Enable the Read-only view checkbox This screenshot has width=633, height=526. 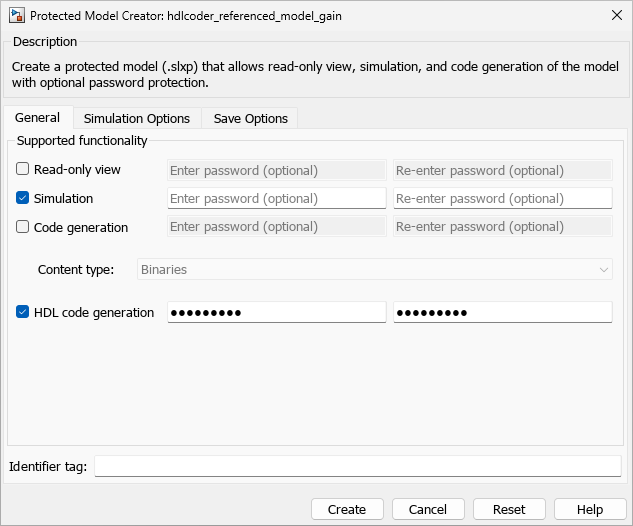[23, 170]
